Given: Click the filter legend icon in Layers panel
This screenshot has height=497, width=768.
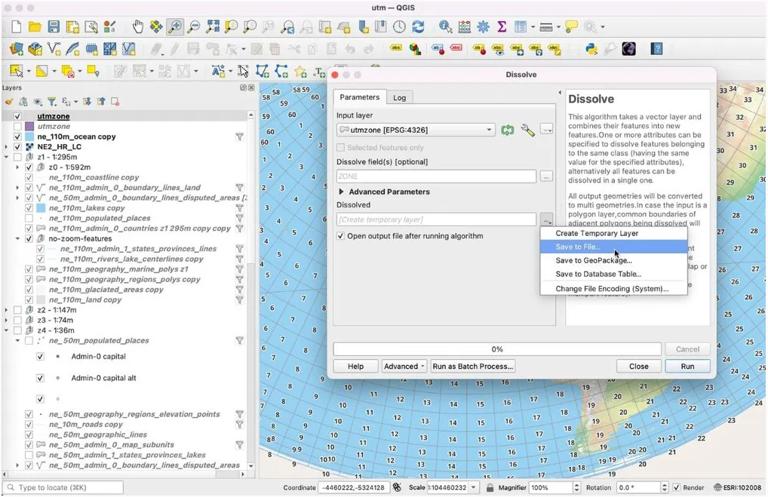Looking at the screenshot, I should click(x=51, y=101).
